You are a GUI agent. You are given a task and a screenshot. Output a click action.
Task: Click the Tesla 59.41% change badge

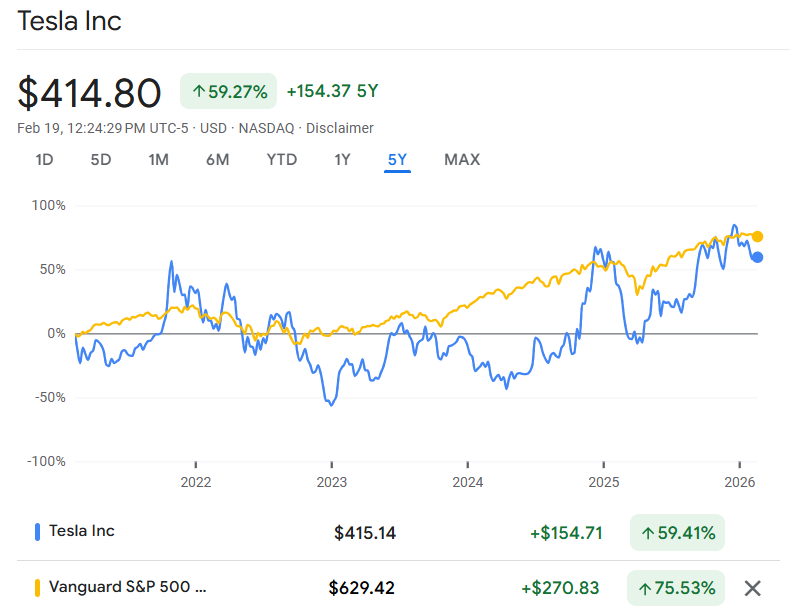677,532
